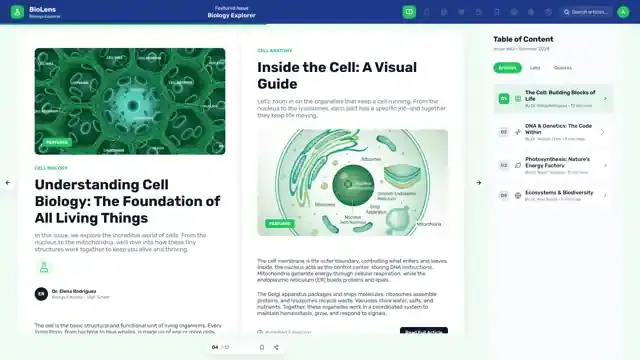Click the 'Table of Content' heading
The image size is (640, 360).
[x=523, y=39]
